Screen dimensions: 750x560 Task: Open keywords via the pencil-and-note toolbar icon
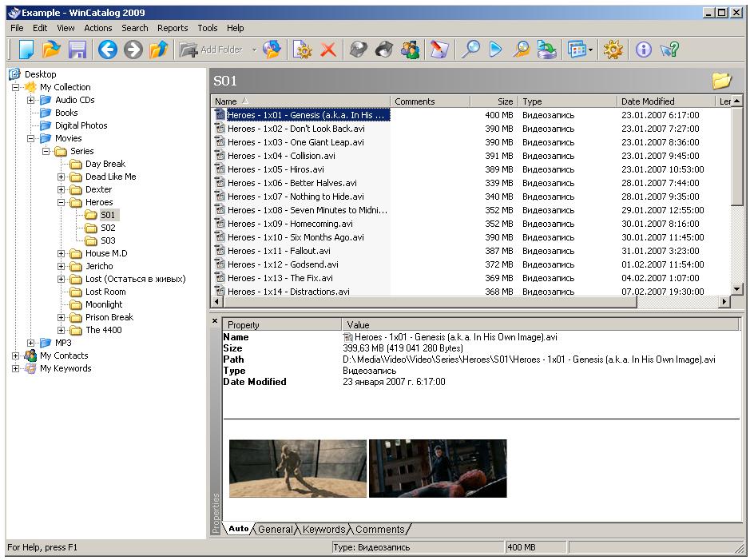[439, 50]
